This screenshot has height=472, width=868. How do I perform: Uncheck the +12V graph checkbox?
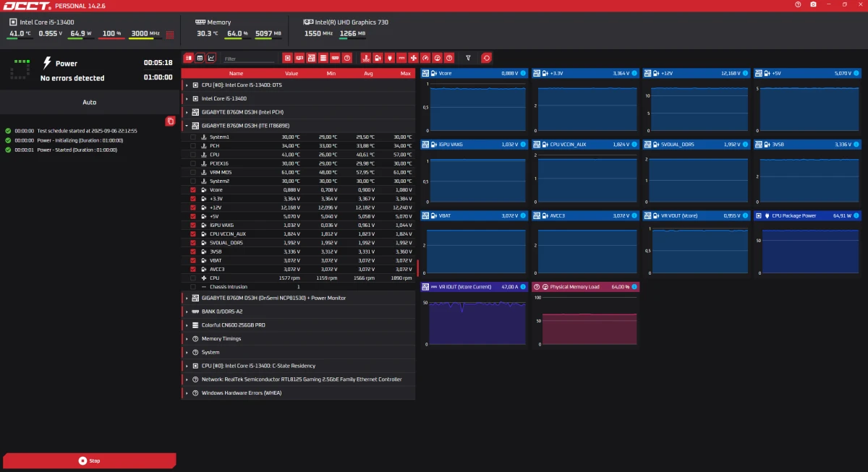pyautogui.click(x=193, y=207)
